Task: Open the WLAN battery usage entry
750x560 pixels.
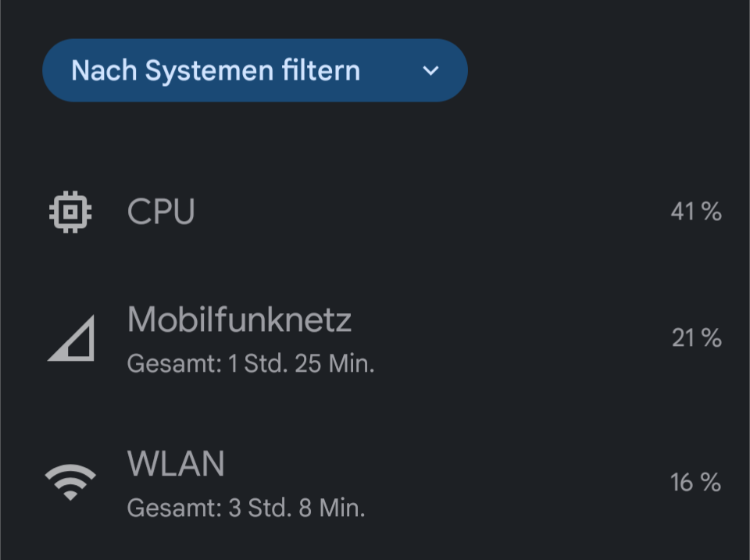Action: point(375,484)
